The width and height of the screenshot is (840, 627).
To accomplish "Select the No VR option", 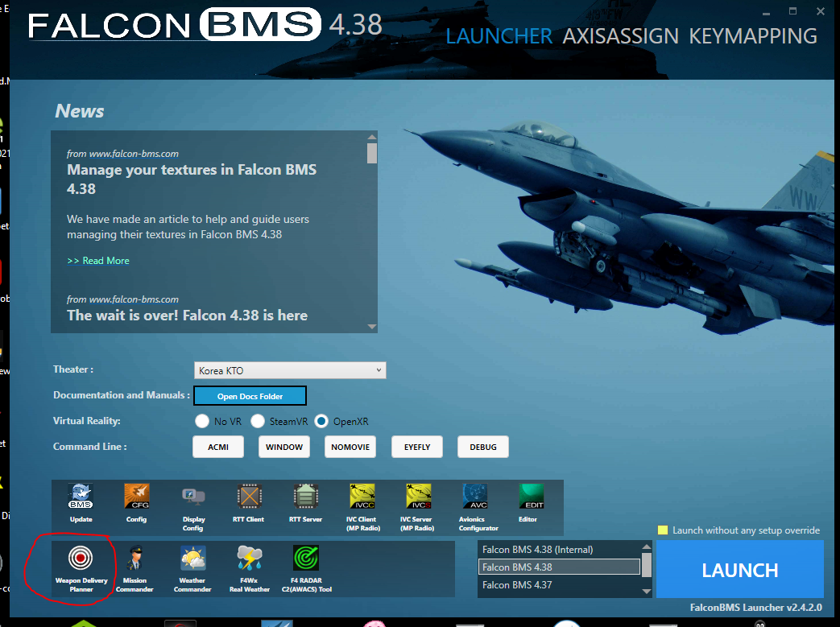I will [x=202, y=421].
